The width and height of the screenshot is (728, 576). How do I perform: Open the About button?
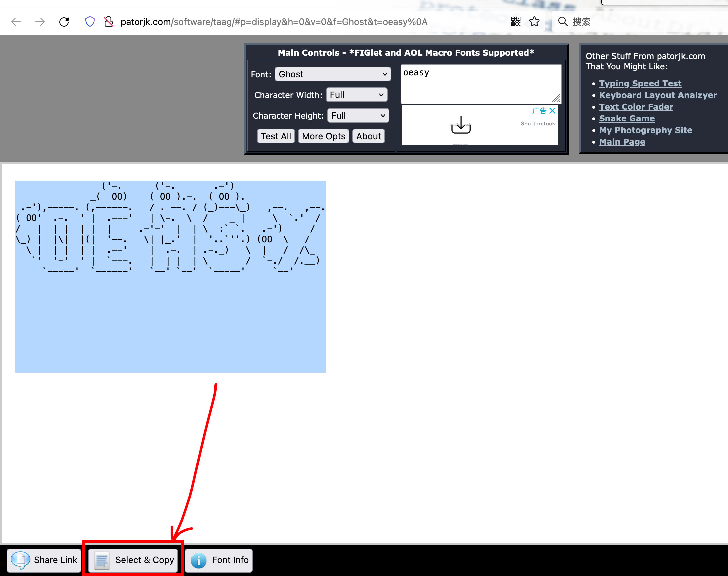tap(368, 136)
